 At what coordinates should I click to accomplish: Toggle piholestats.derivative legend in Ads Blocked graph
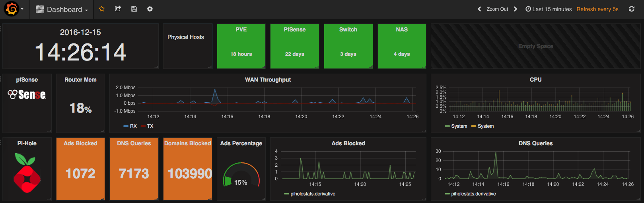(x=310, y=194)
